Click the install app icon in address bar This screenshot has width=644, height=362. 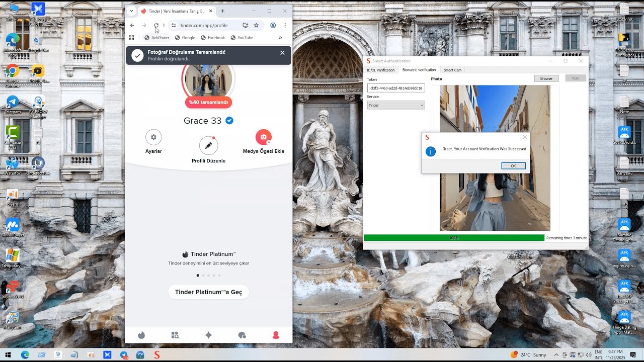245,25
